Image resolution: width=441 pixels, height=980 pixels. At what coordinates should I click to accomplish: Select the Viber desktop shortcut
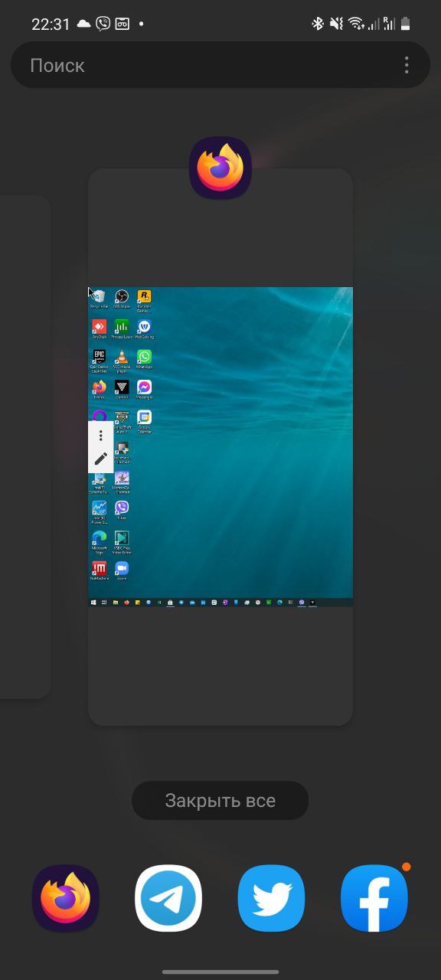pos(121,510)
